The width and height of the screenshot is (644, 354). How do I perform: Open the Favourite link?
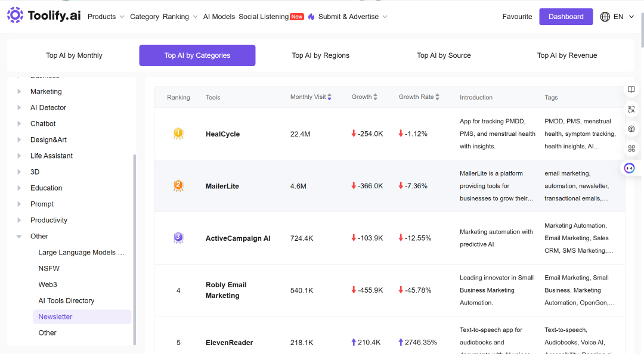tap(517, 17)
